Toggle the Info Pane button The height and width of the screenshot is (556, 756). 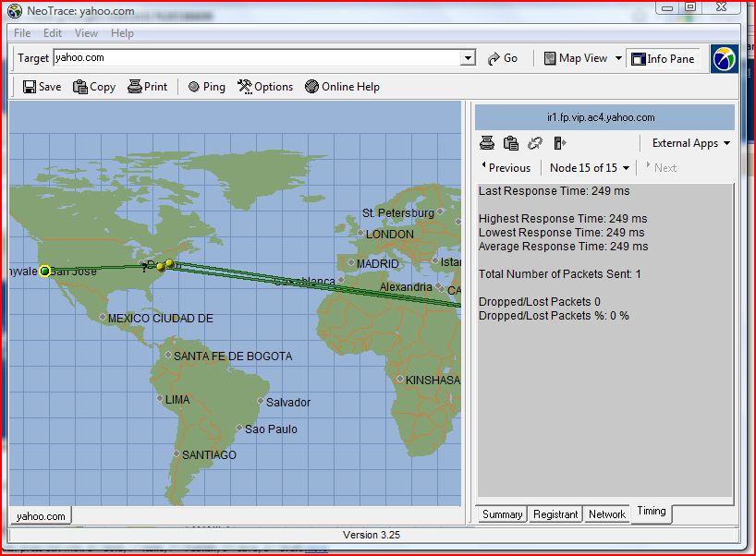click(x=663, y=59)
